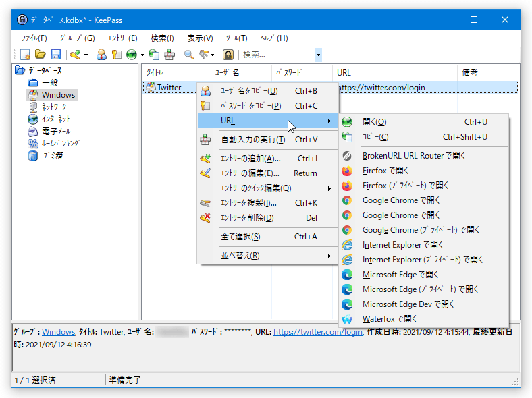This screenshot has height=398, width=532.
Task: Click the Copy user name toolbar icon
Action: tap(101, 55)
